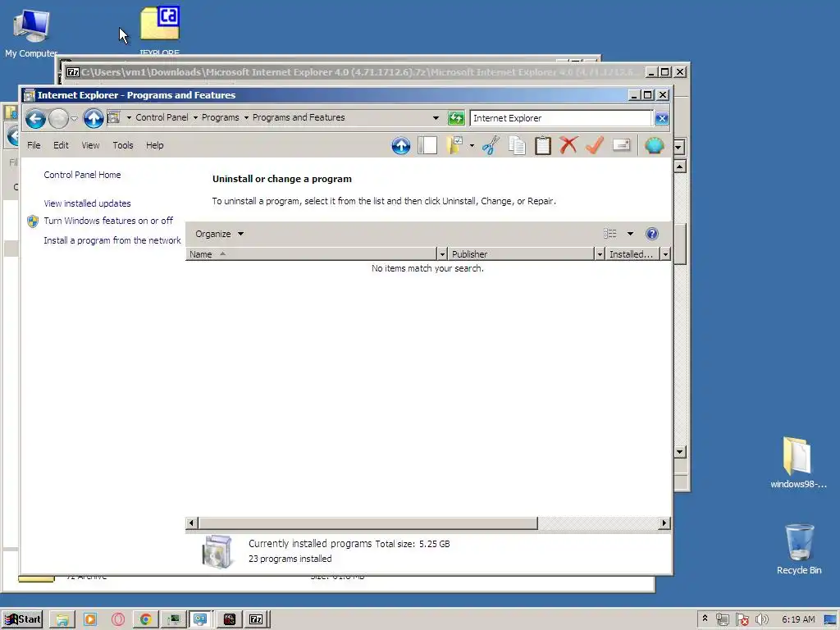
Task: Click Turn Windows features on or off
Action: [x=108, y=221]
